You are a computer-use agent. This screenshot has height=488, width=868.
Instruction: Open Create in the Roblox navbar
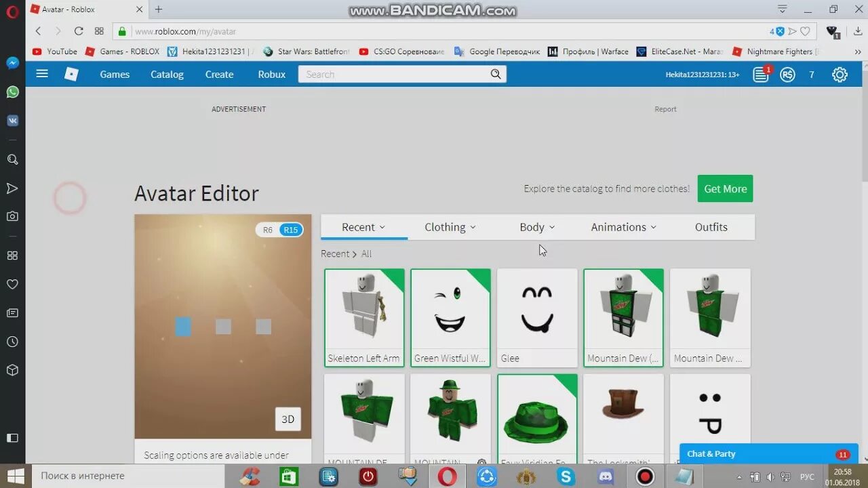(x=219, y=75)
